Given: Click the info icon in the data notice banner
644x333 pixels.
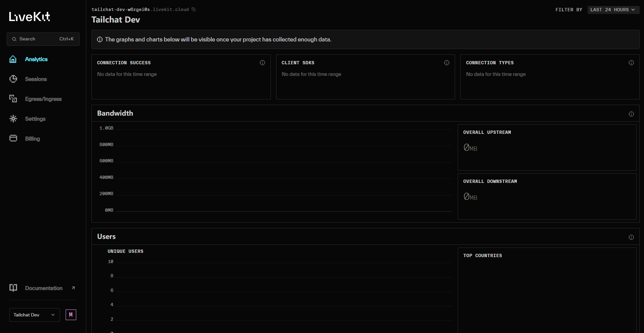Looking at the screenshot, I should 100,39.
